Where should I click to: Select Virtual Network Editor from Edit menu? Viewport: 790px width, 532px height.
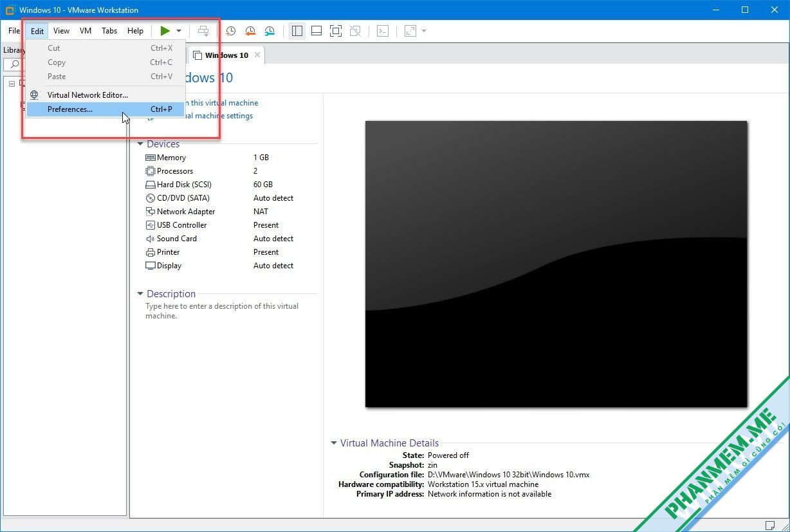[106, 95]
